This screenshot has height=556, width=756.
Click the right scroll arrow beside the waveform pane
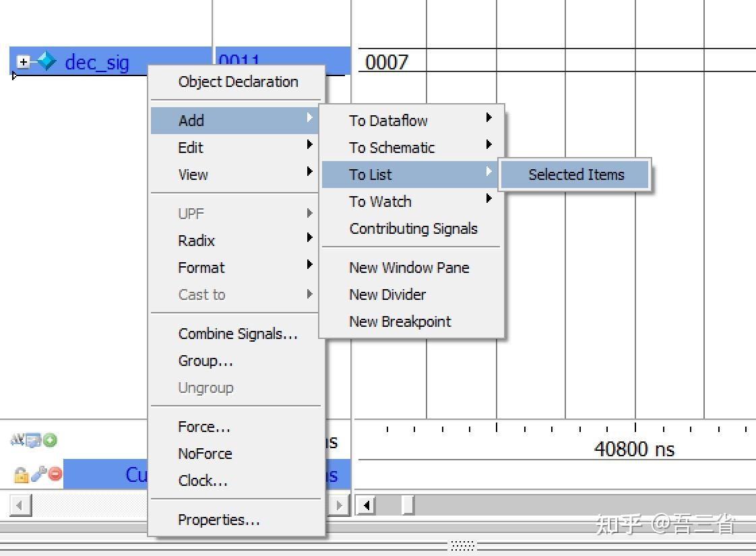(x=339, y=505)
